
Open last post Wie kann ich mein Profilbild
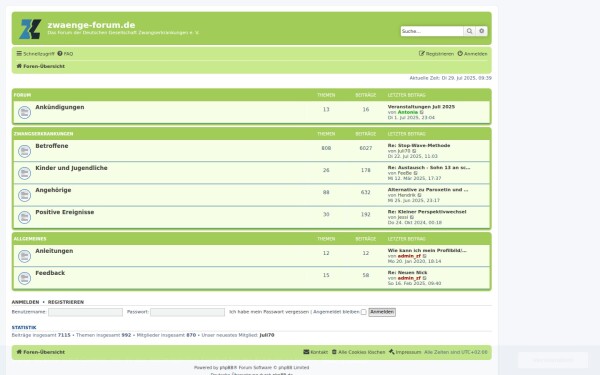pyautogui.click(x=427, y=250)
